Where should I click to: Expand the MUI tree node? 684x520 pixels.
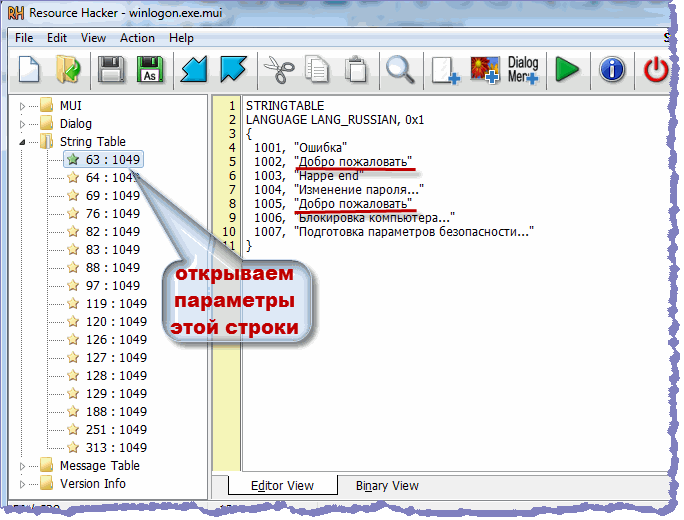click(x=22, y=106)
